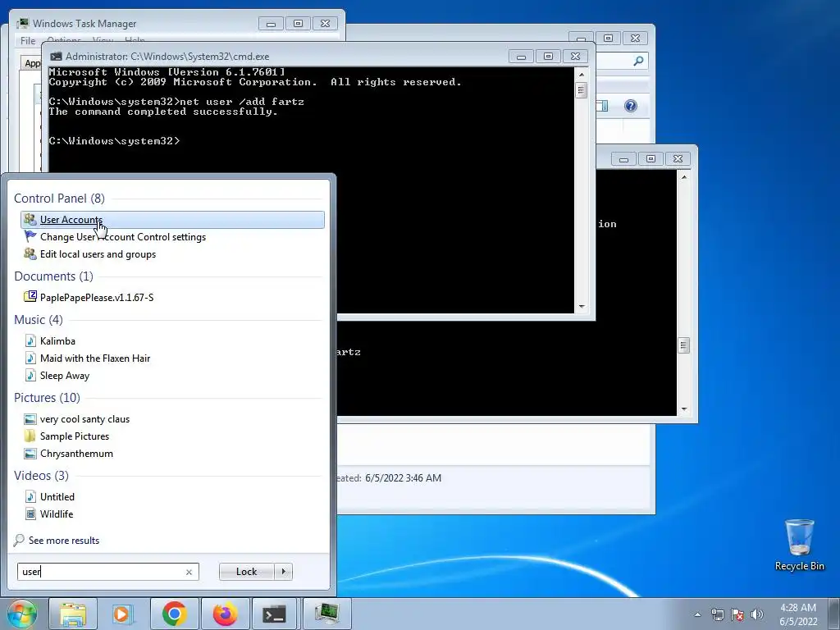Switch to Task Manager taskbar button

[326, 614]
